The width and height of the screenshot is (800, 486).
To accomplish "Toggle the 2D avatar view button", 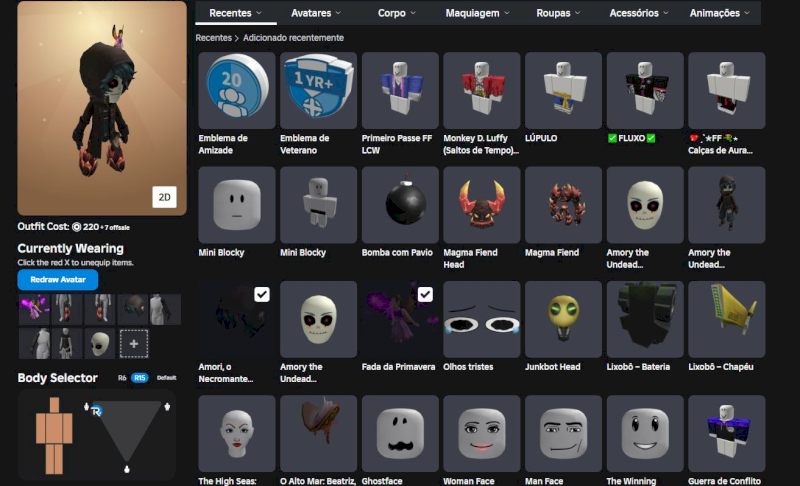I will click(164, 197).
